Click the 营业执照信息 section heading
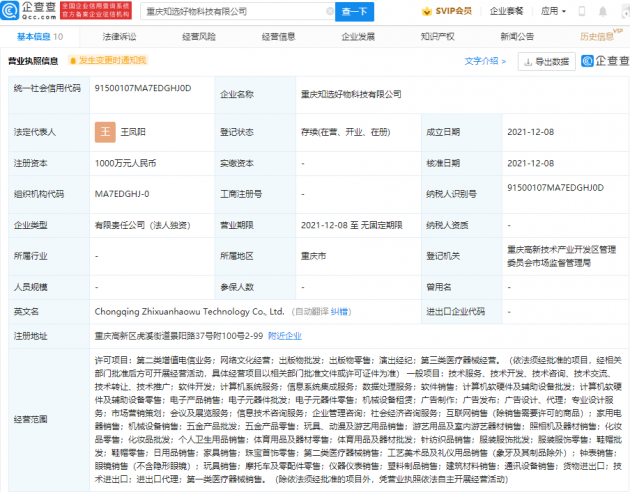630x492 pixels. [x=33, y=61]
